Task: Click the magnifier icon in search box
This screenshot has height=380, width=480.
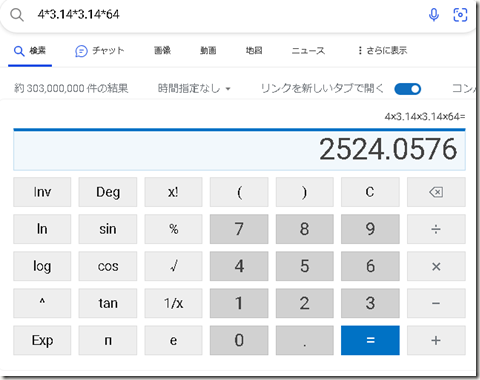Action: tap(17, 15)
